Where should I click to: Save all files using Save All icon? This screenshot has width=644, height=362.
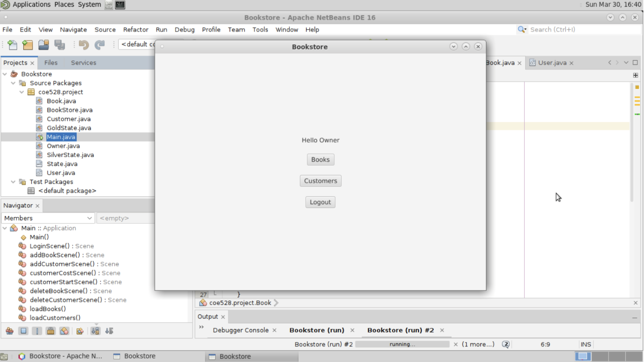60,44
